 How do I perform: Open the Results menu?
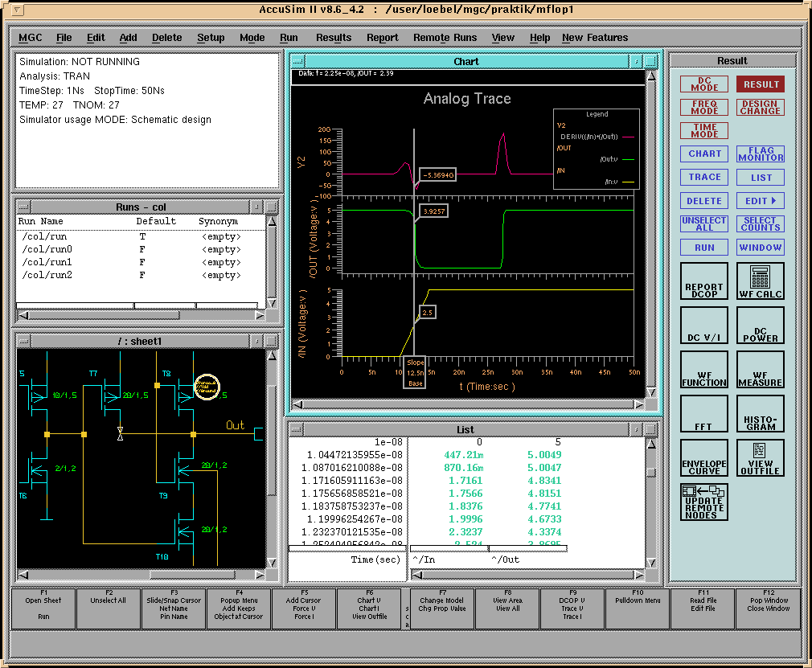point(334,38)
